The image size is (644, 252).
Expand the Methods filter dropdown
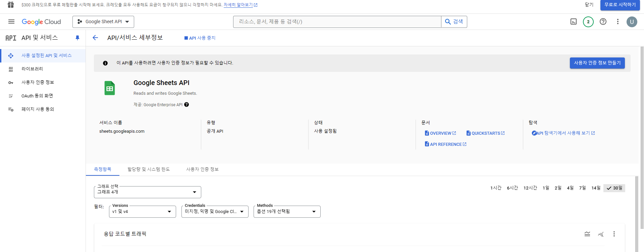click(x=287, y=212)
